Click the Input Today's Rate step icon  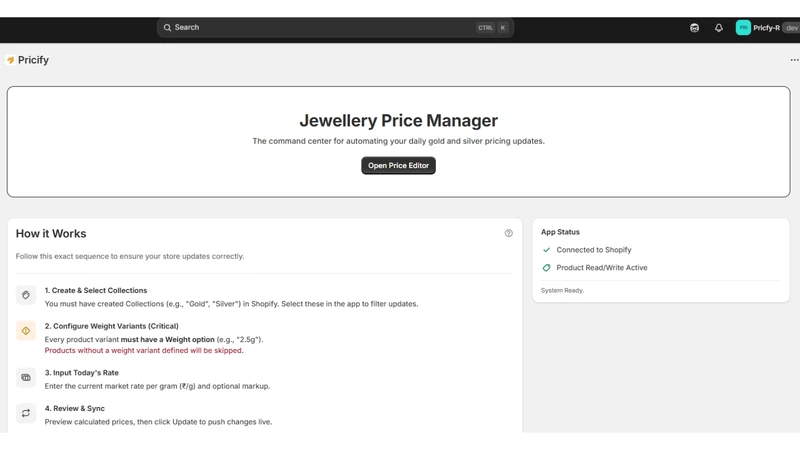click(26, 378)
